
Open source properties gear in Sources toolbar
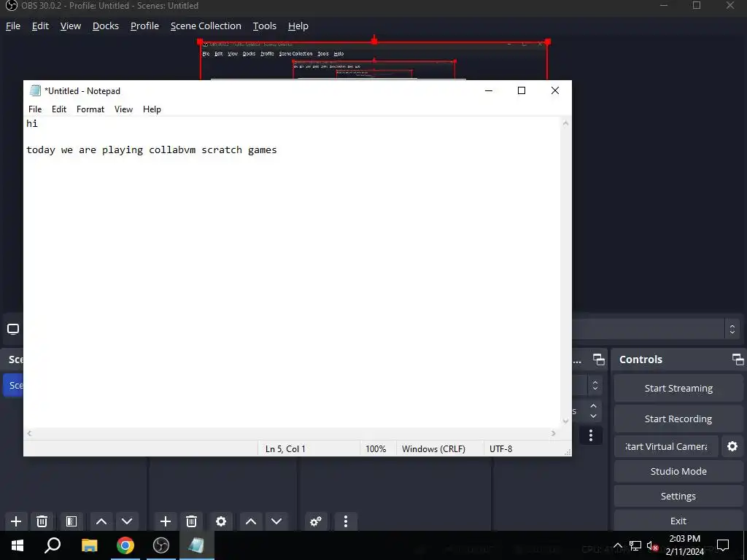coord(221,521)
